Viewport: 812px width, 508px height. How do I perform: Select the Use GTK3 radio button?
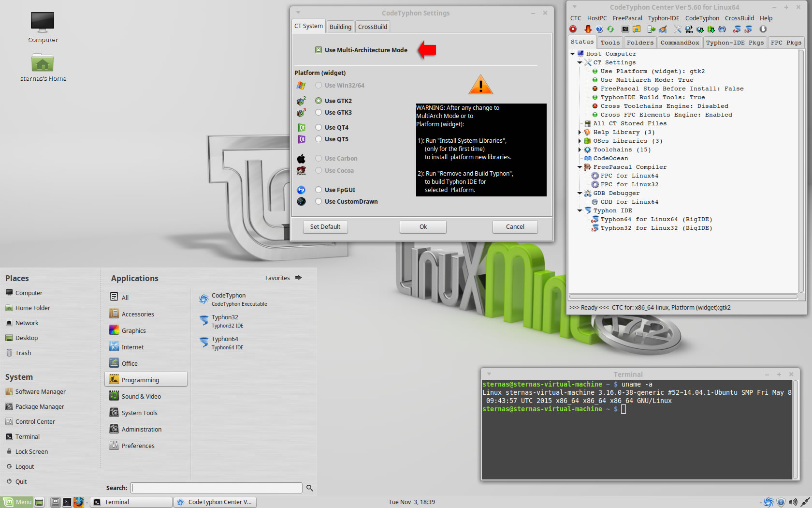click(319, 112)
